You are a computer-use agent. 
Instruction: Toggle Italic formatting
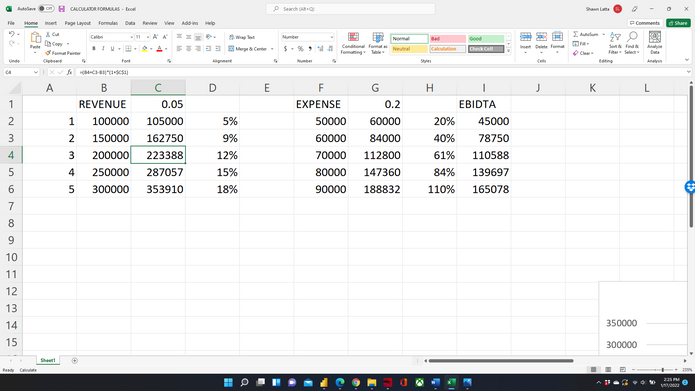pos(103,49)
